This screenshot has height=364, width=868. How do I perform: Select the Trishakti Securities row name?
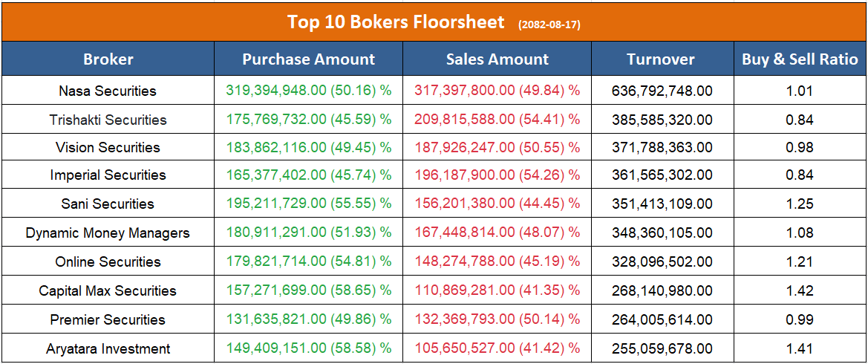[108, 120]
